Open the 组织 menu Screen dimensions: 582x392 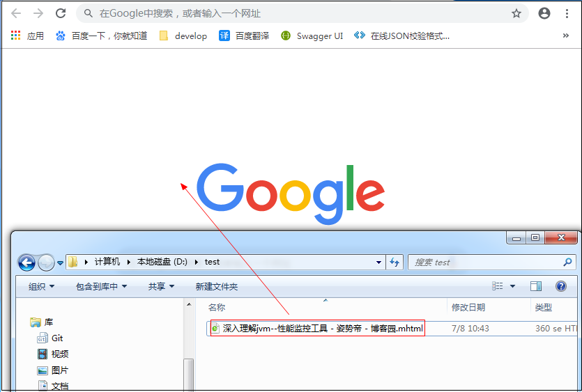(x=41, y=286)
